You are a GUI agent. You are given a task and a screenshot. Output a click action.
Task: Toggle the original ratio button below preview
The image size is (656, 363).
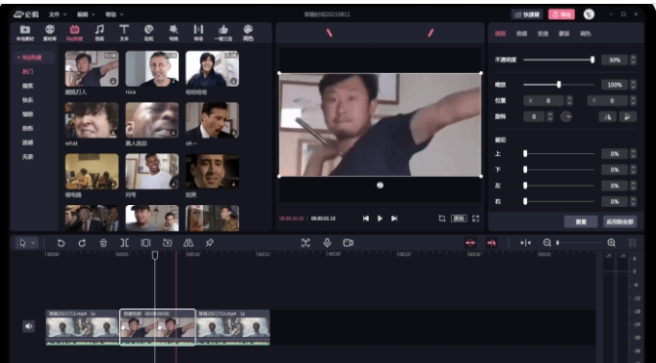[x=459, y=218]
